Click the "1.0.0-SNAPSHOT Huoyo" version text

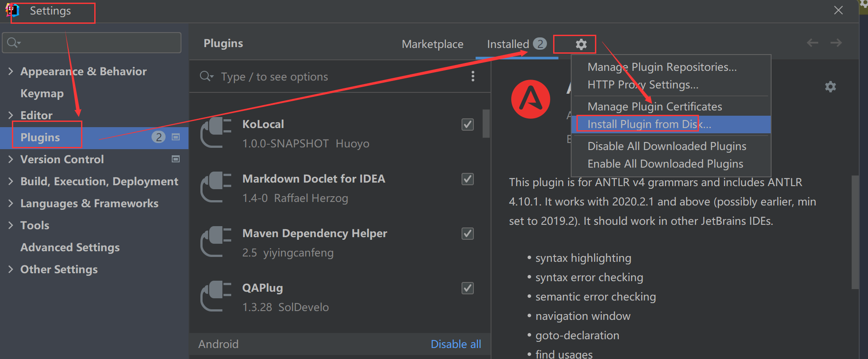coord(306,144)
